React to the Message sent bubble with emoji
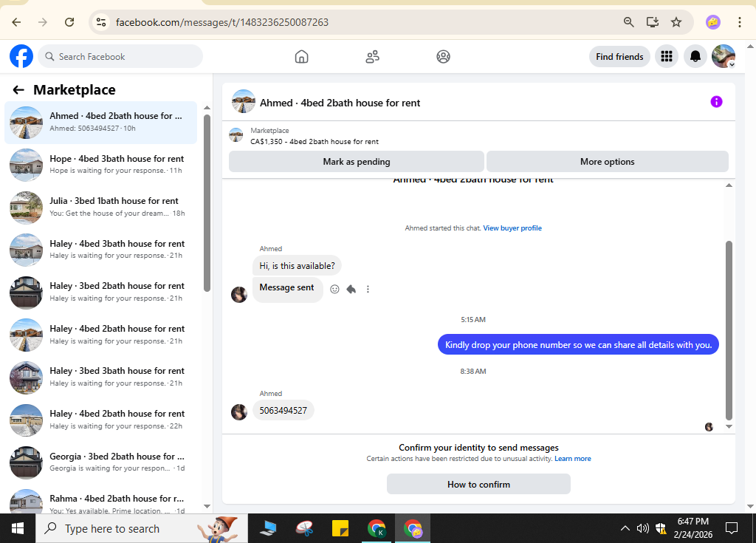This screenshot has height=543, width=756. click(x=334, y=289)
